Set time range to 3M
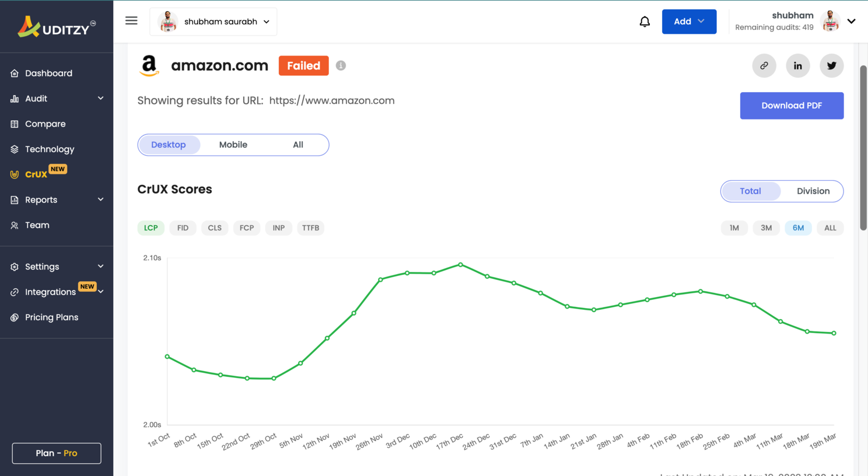 tap(766, 228)
